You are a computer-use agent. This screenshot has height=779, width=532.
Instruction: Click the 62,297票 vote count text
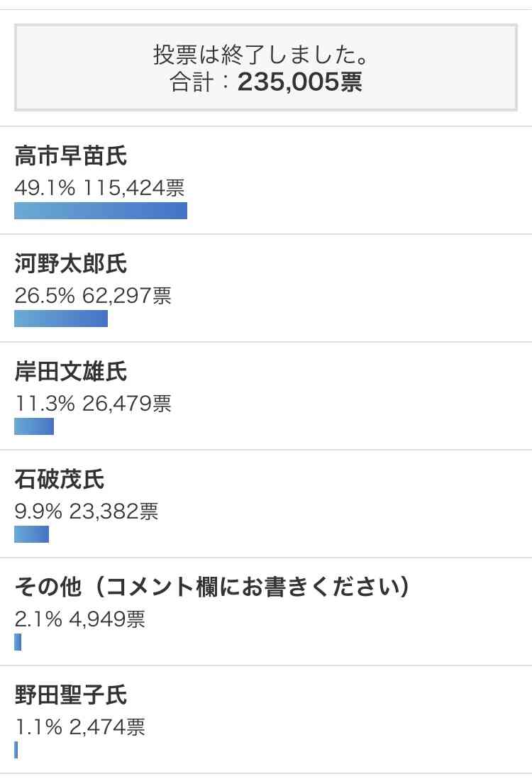pyautogui.click(x=127, y=296)
